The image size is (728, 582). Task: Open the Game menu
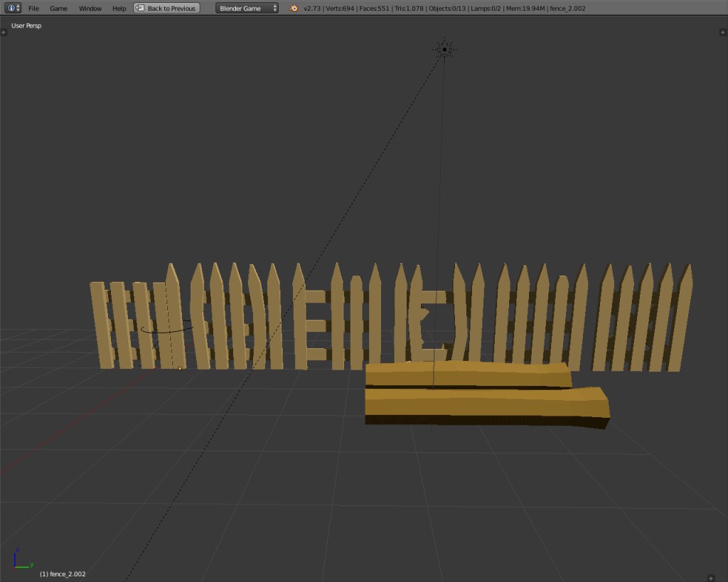pyautogui.click(x=58, y=8)
